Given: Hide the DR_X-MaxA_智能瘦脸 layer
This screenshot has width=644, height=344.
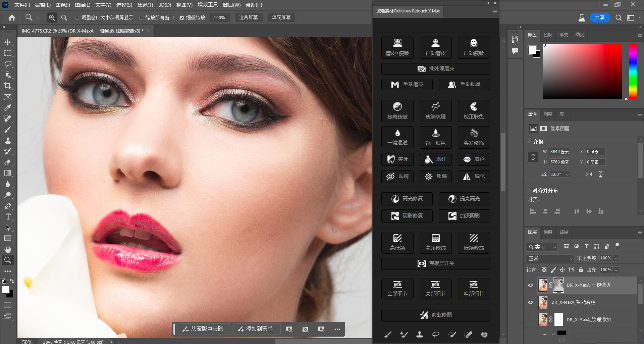Looking at the screenshot, I should point(530,302).
